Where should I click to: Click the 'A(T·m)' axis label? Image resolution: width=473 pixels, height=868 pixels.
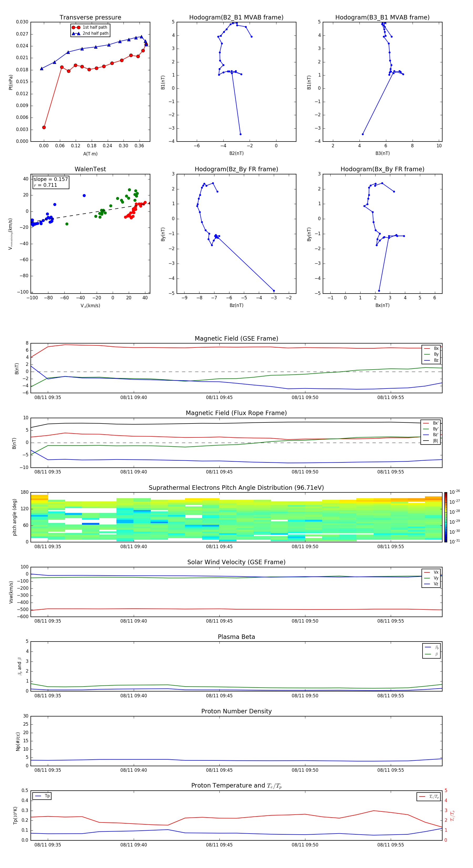click(90, 154)
